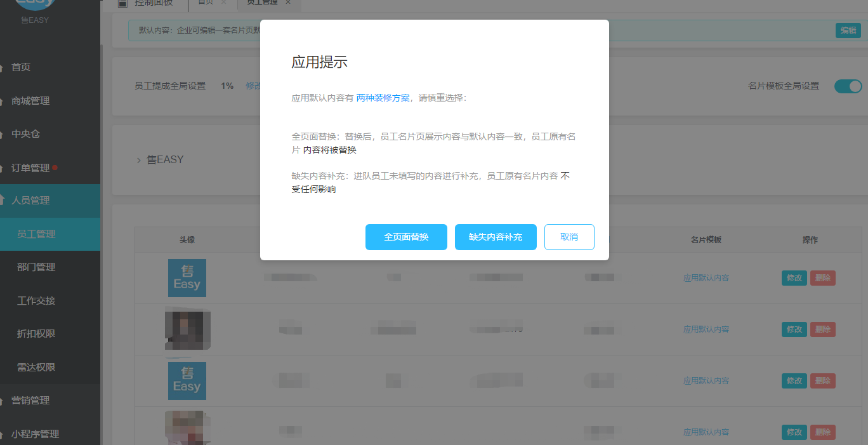This screenshot has height=445, width=868.
Task: Click the 头像 column header
Action: pos(187,240)
